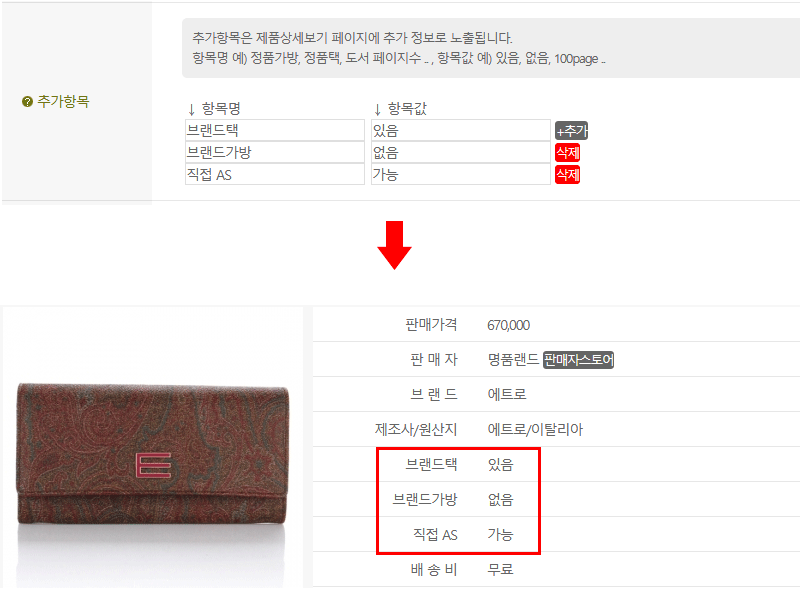The image size is (800, 591).
Task: Click the +추가 button
Action: pos(571,131)
